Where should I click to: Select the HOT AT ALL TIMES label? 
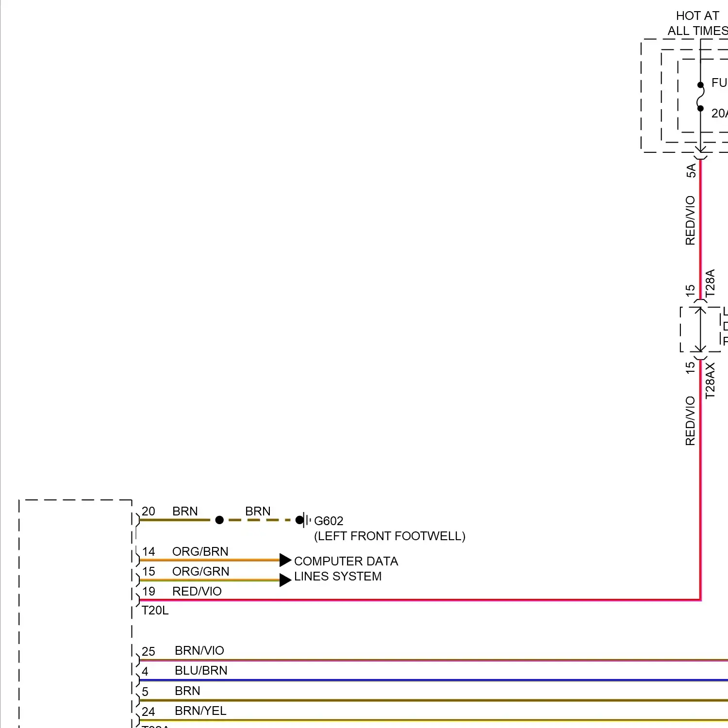pos(698,23)
